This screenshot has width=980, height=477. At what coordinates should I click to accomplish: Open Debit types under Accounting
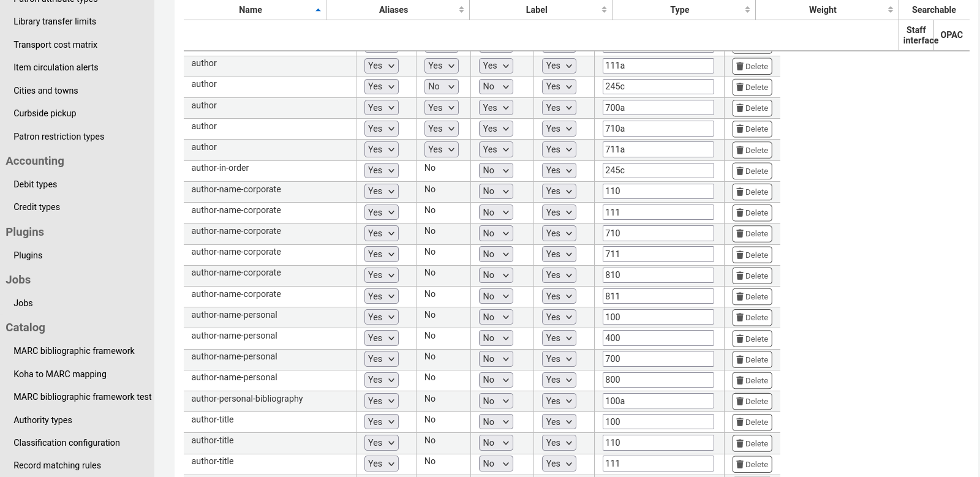click(x=36, y=184)
